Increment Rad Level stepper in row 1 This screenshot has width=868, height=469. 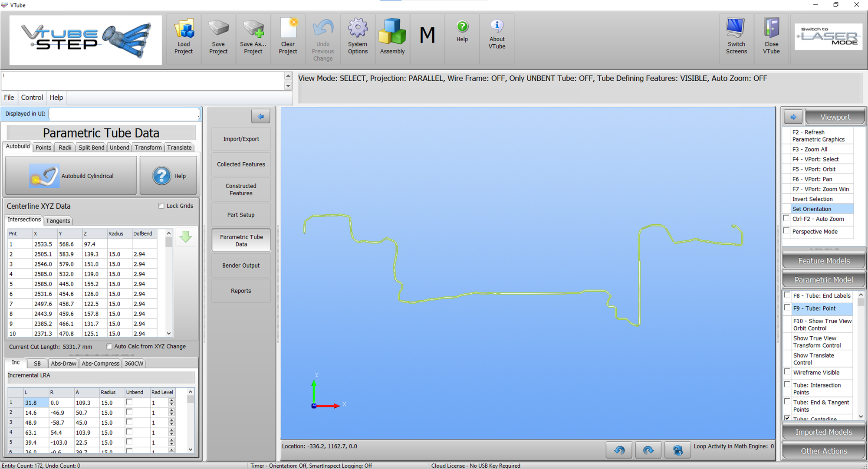pos(172,400)
